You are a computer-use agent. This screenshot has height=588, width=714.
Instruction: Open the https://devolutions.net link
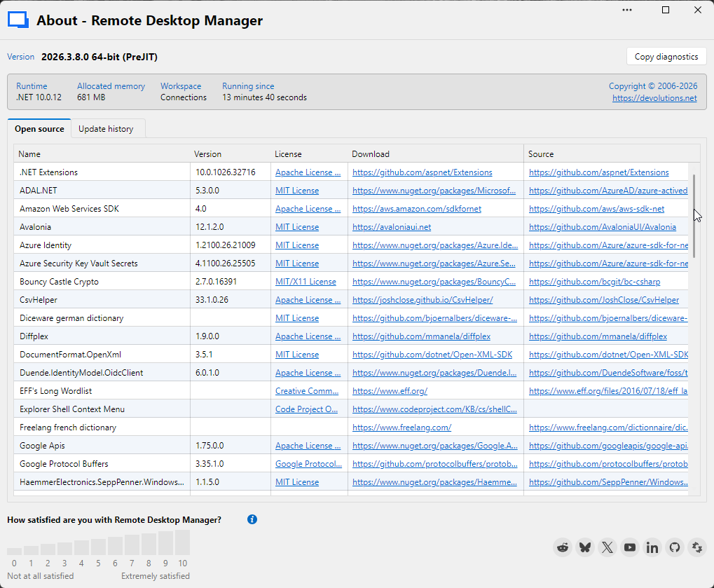pyautogui.click(x=654, y=98)
